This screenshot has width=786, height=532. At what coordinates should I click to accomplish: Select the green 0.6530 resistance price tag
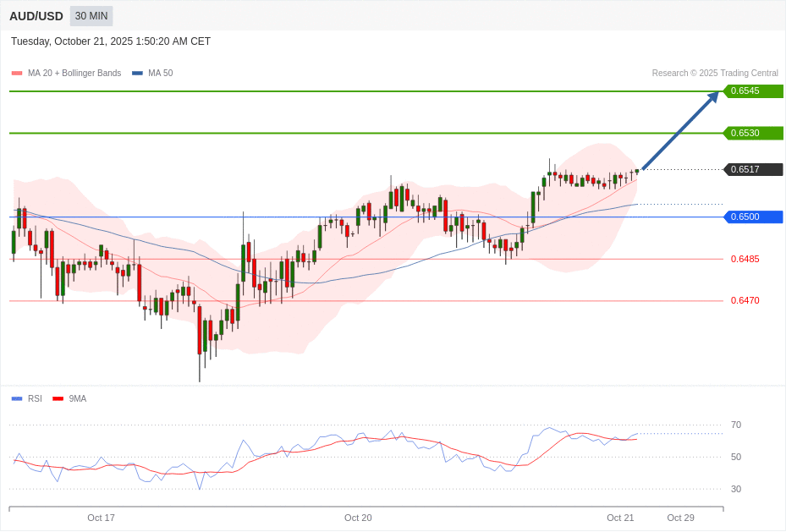click(x=752, y=133)
